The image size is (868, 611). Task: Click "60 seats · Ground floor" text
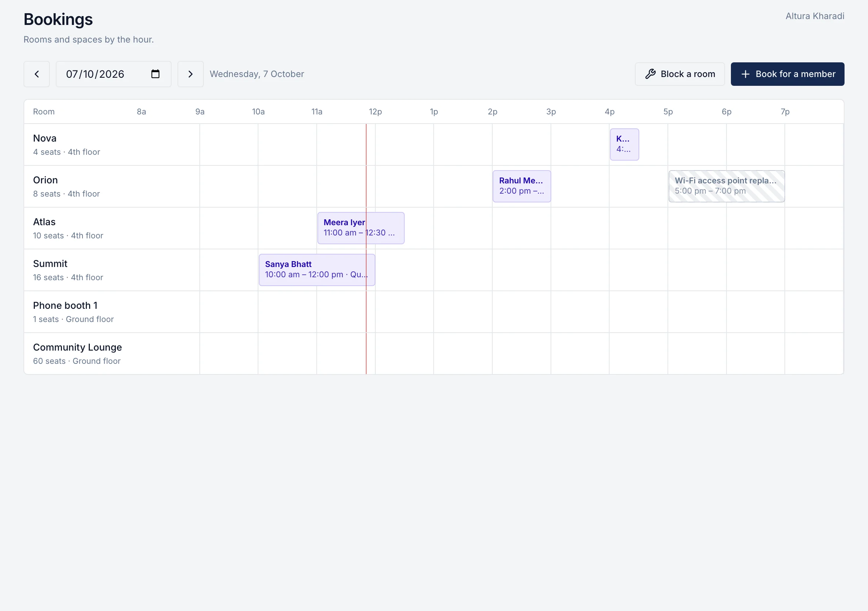coord(77,361)
